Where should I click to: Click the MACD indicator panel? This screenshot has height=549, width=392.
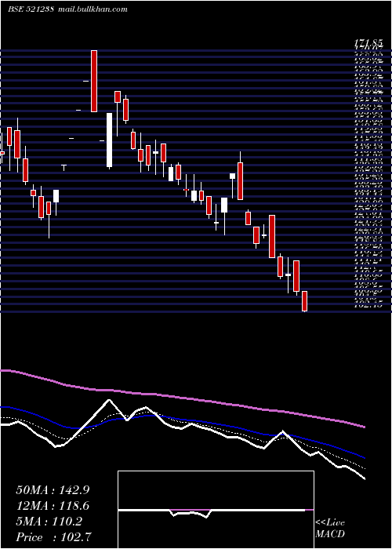point(216,510)
